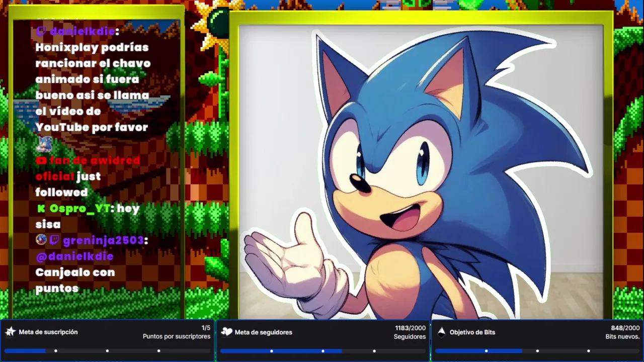This screenshot has width=644, height=362.
Task: Click the '848/2000' bits count
Action: (625, 328)
